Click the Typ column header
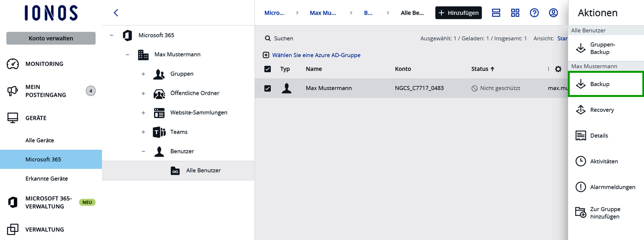The image size is (644, 240). pos(285,69)
